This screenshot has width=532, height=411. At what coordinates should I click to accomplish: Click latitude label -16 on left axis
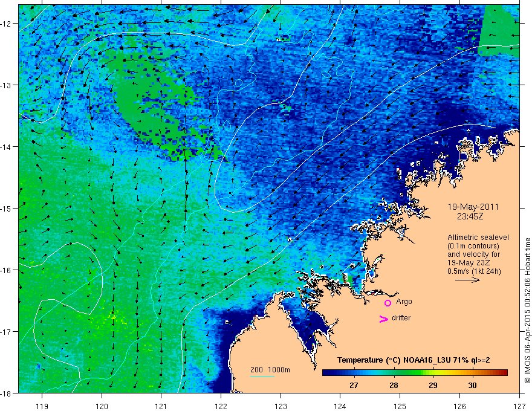coord(6,270)
